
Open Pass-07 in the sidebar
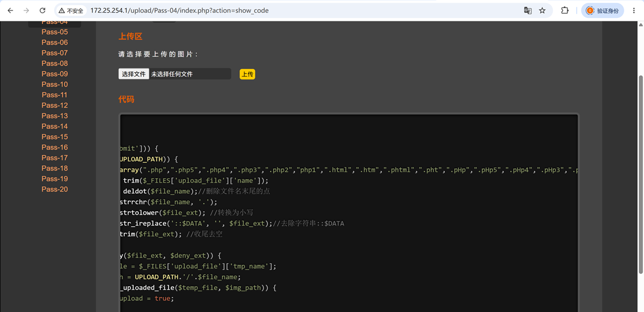click(x=55, y=53)
